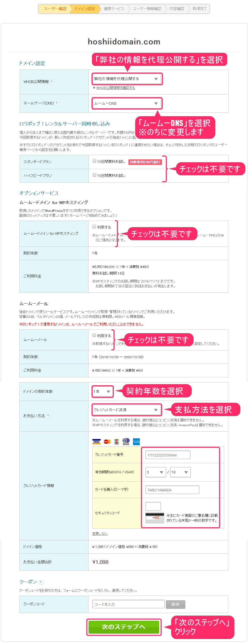
Task: Select the 連携サービス step tab
Action: 114,9
